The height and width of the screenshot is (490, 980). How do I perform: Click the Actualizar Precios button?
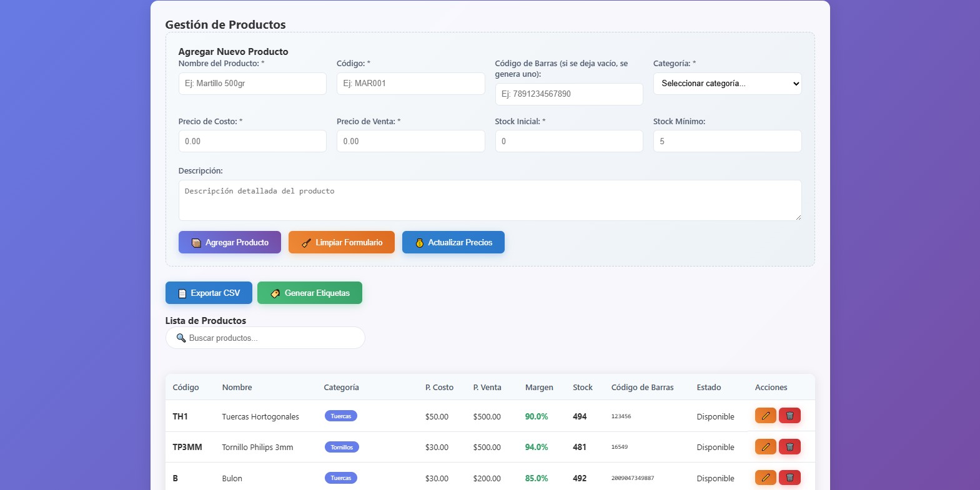pos(453,242)
